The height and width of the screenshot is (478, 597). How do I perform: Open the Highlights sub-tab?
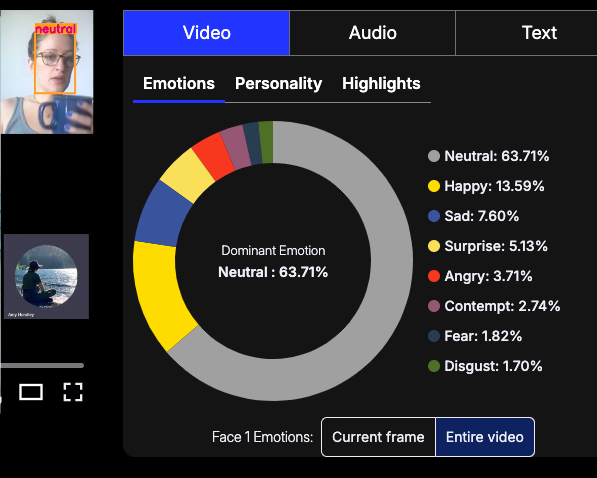tap(381, 83)
